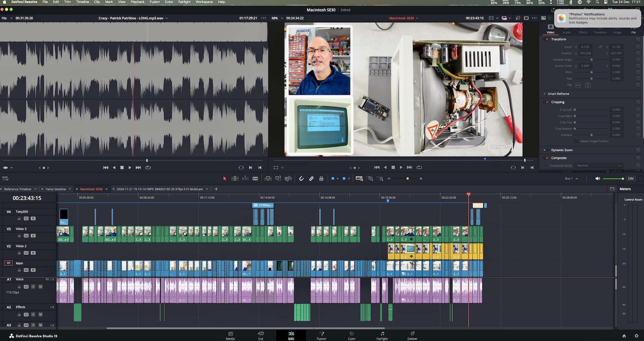
Task: Disable video on the V2 Video 2 track
Action: (33, 253)
